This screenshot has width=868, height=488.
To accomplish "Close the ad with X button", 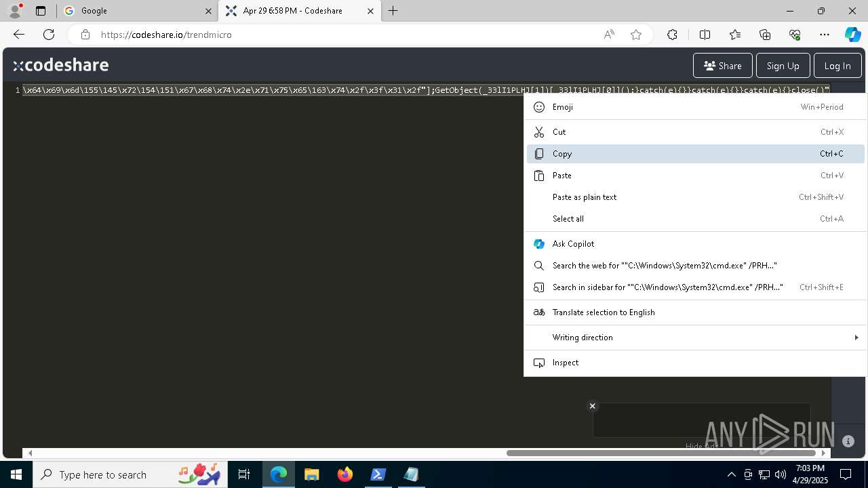I will click(593, 406).
